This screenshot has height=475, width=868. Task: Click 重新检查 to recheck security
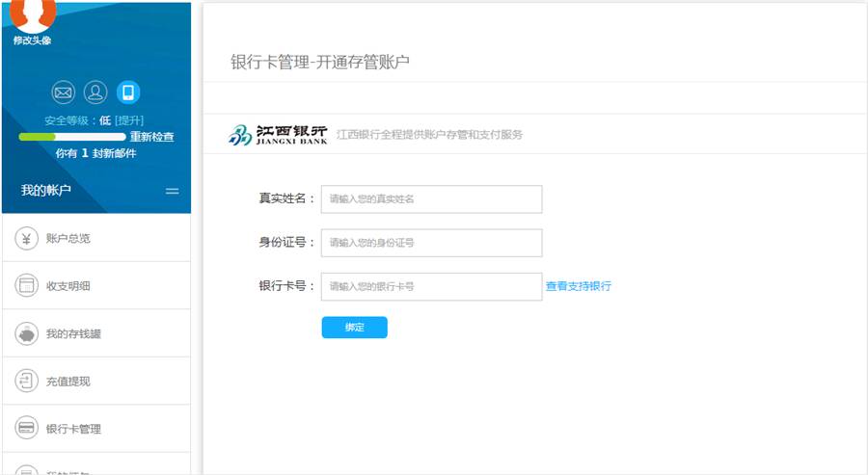click(151, 137)
